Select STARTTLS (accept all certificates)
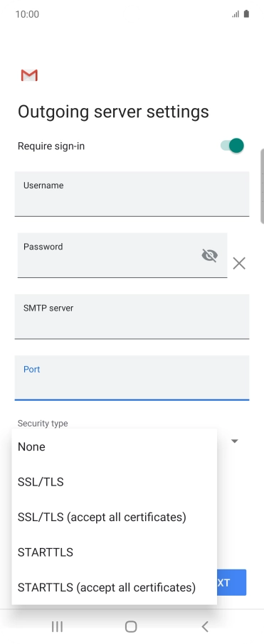The width and height of the screenshot is (264, 644). pos(115,587)
